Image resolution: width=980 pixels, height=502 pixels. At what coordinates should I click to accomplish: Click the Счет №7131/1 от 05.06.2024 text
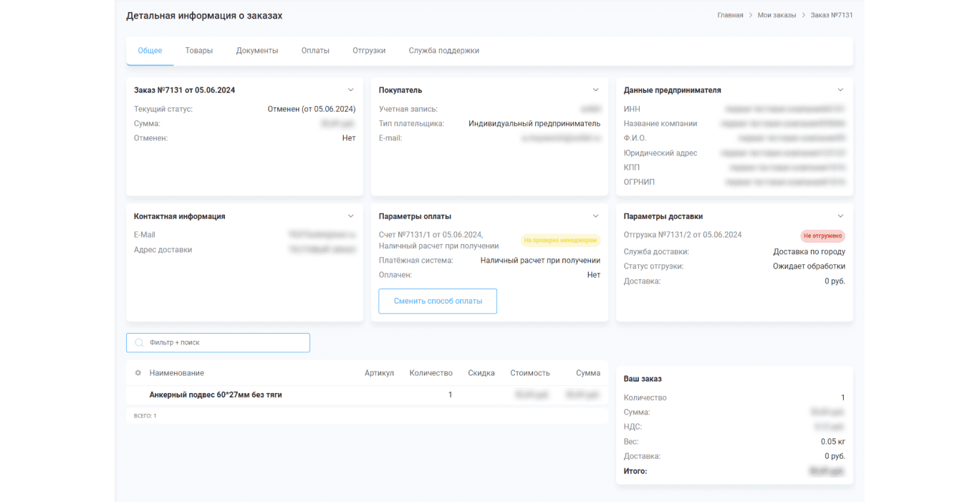[x=431, y=235]
